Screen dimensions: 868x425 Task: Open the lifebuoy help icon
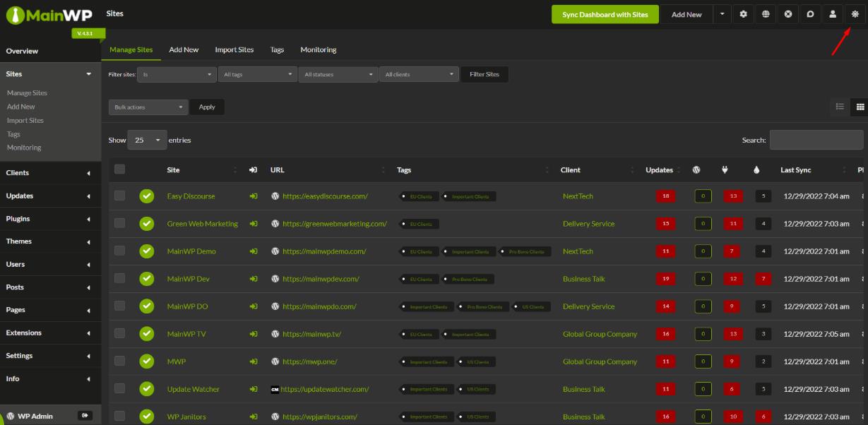click(788, 14)
